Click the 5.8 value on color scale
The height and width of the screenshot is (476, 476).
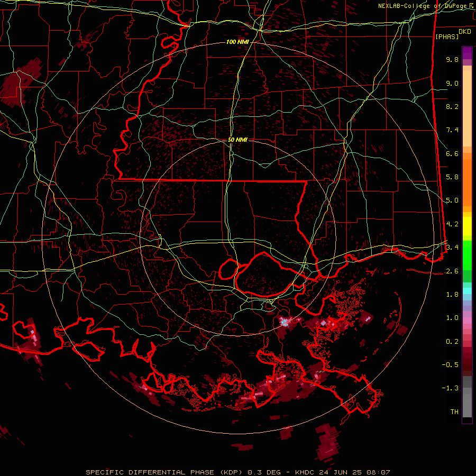[x=452, y=177]
